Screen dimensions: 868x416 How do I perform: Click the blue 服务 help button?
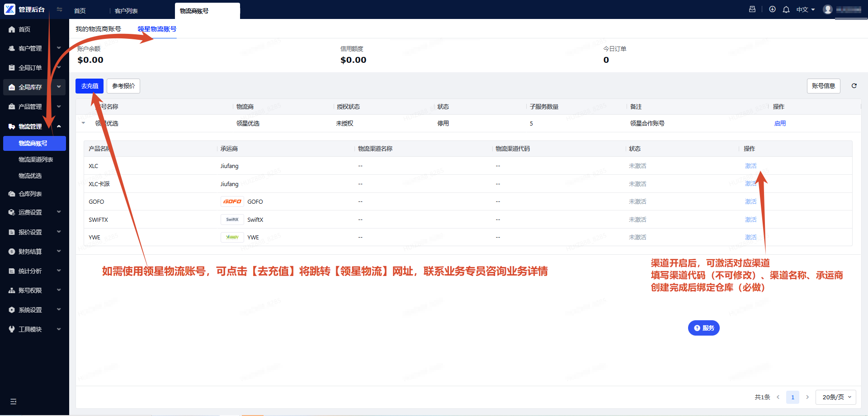pyautogui.click(x=703, y=328)
